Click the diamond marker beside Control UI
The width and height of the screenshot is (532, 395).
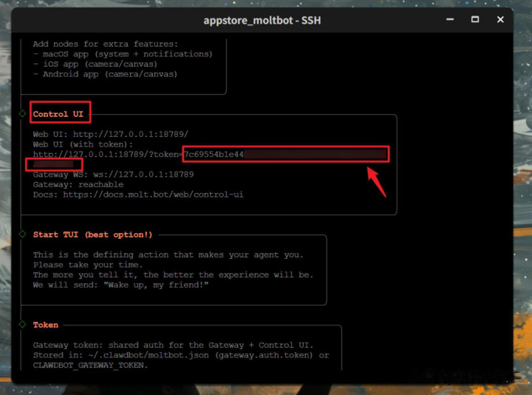pos(22,113)
